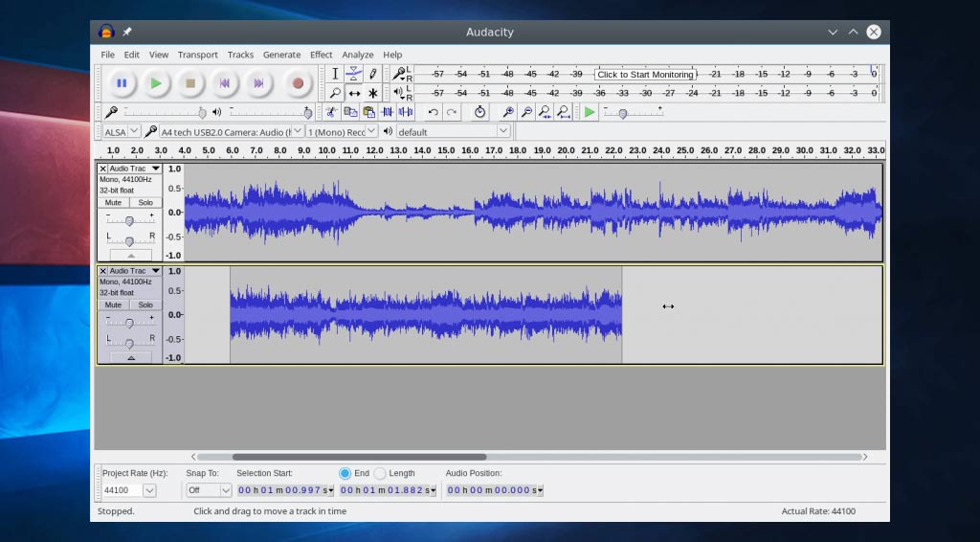The image size is (980, 542).
Task: Open the 1 (Mono) recording channels dropdown
Action: (x=343, y=131)
